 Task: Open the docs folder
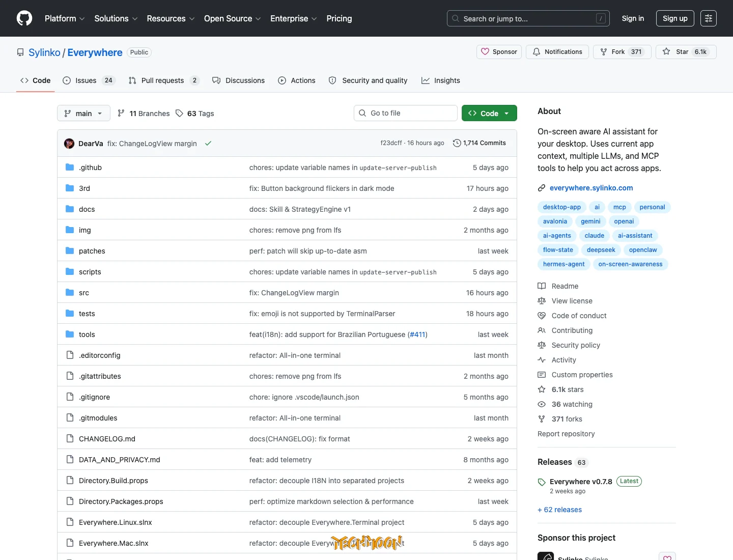click(87, 209)
